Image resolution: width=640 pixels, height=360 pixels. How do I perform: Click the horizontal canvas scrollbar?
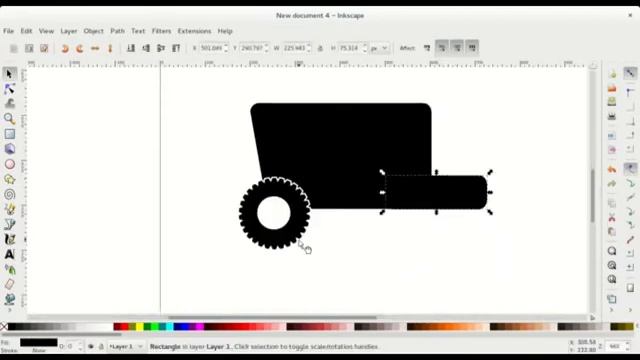click(272, 317)
